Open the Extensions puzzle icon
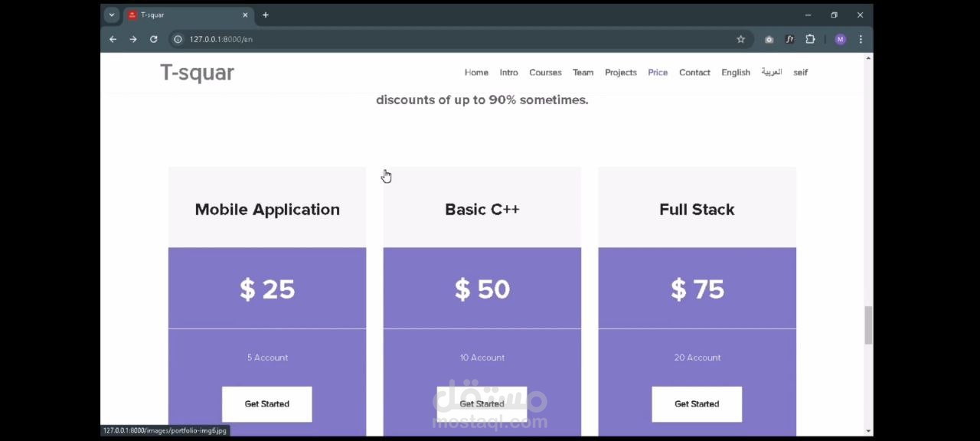 (x=810, y=39)
